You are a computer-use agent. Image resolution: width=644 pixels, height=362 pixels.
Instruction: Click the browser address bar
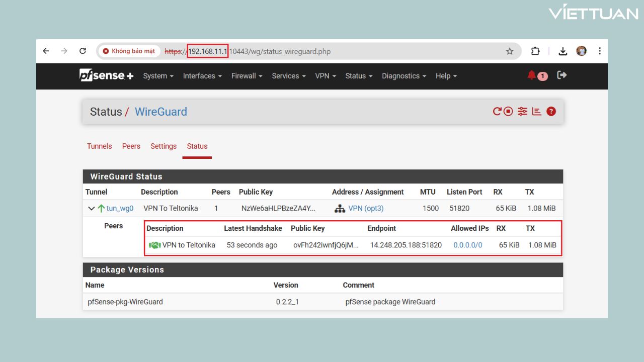pos(302,51)
